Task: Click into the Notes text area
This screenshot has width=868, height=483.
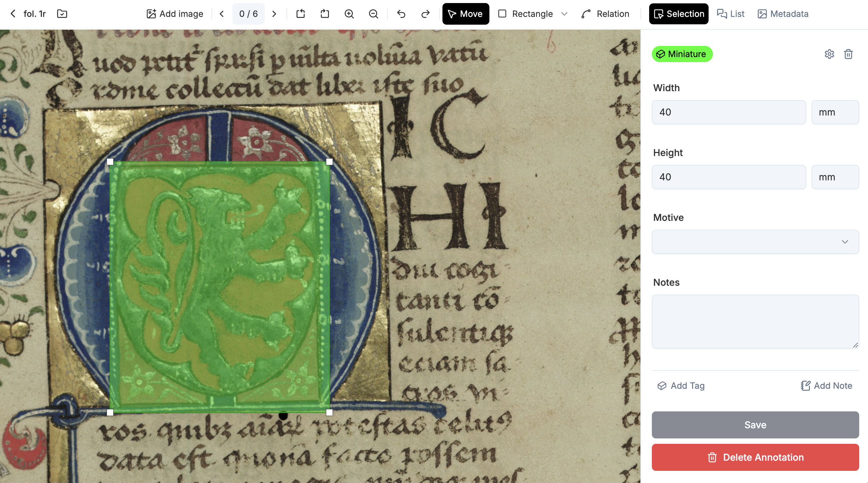Action: (755, 321)
